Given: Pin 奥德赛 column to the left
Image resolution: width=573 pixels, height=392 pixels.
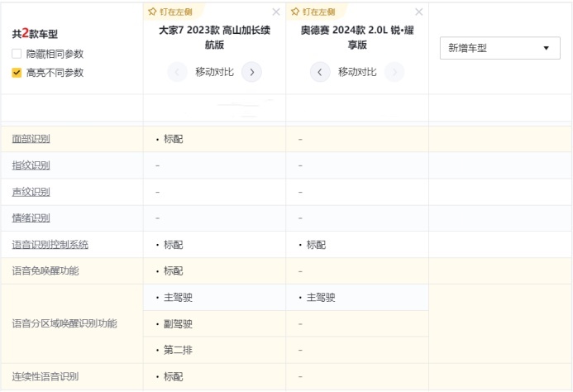Looking at the screenshot, I should coord(313,12).
